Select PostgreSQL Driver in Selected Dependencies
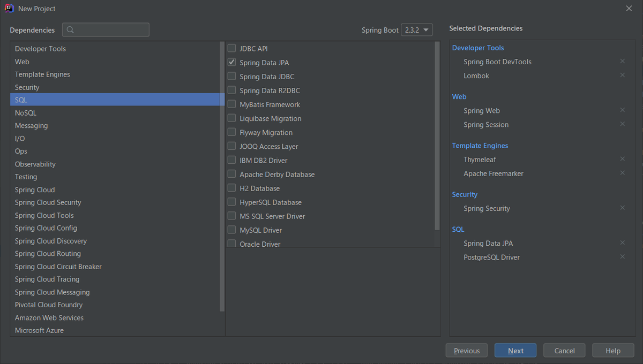This screenshot has width=643, height=364. 491,257
